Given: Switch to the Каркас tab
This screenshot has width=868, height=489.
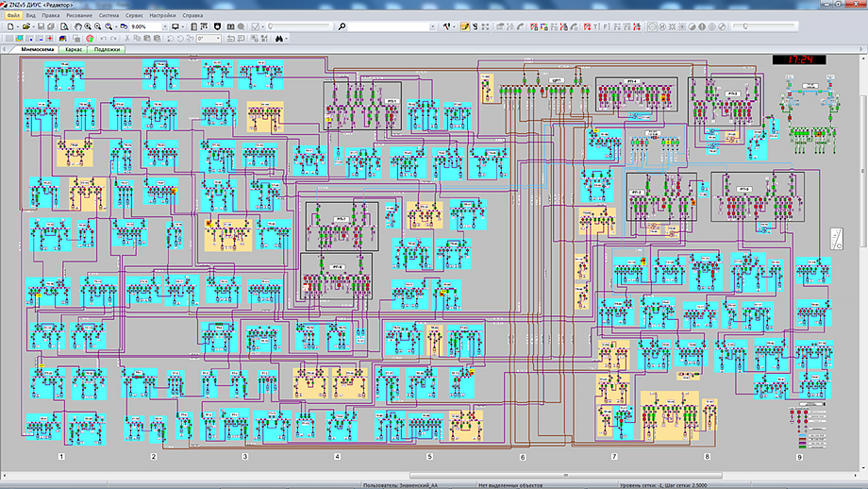Looking at the screenshot, I should pyautogui.click(x=72, y=49).
